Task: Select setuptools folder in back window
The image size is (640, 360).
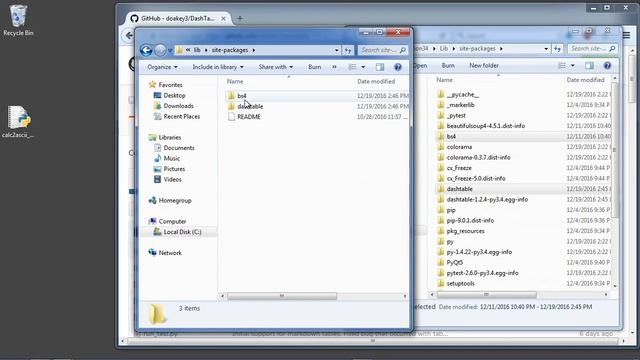Action: (460, 283)
